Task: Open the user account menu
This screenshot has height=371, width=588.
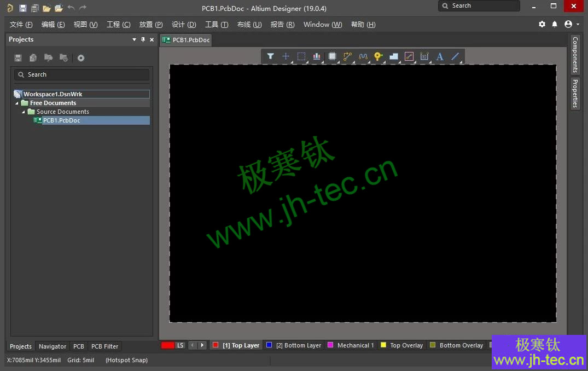Action: click(x=572, y=24)
